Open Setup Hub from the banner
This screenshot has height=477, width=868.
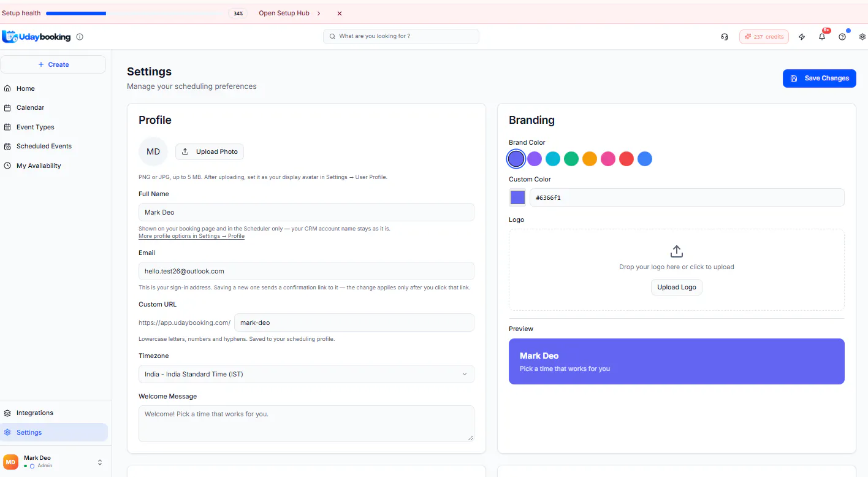pyautogui.click(x=290, y=13)
